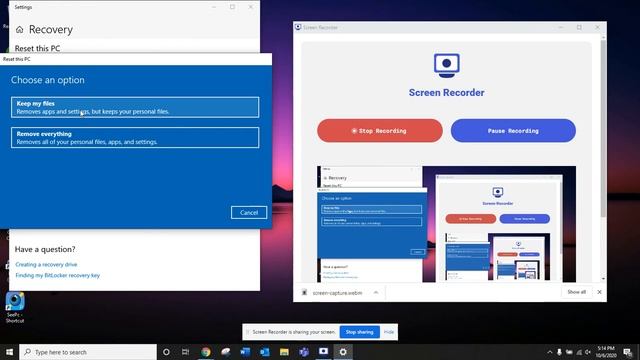Click the drag handle icon on sharing bar
This screenshot has width=640, height=360.
point(247,332)
